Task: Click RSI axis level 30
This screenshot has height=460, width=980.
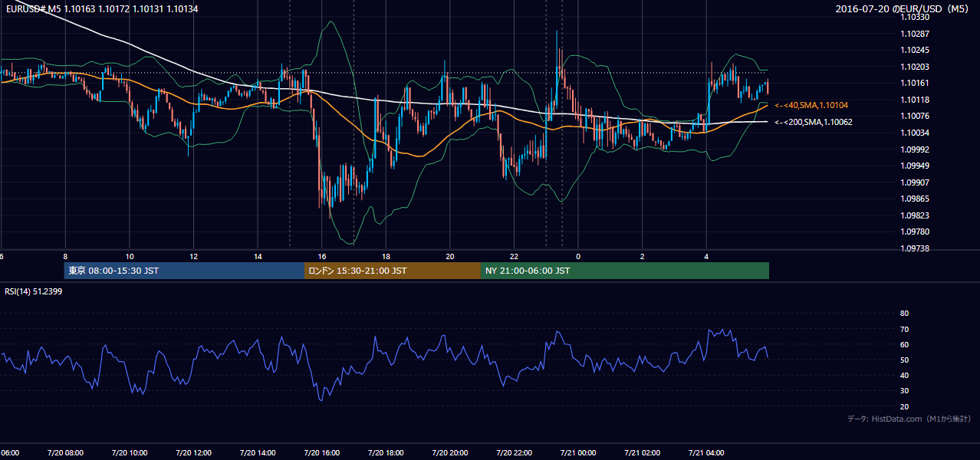Action: (904, 391)
